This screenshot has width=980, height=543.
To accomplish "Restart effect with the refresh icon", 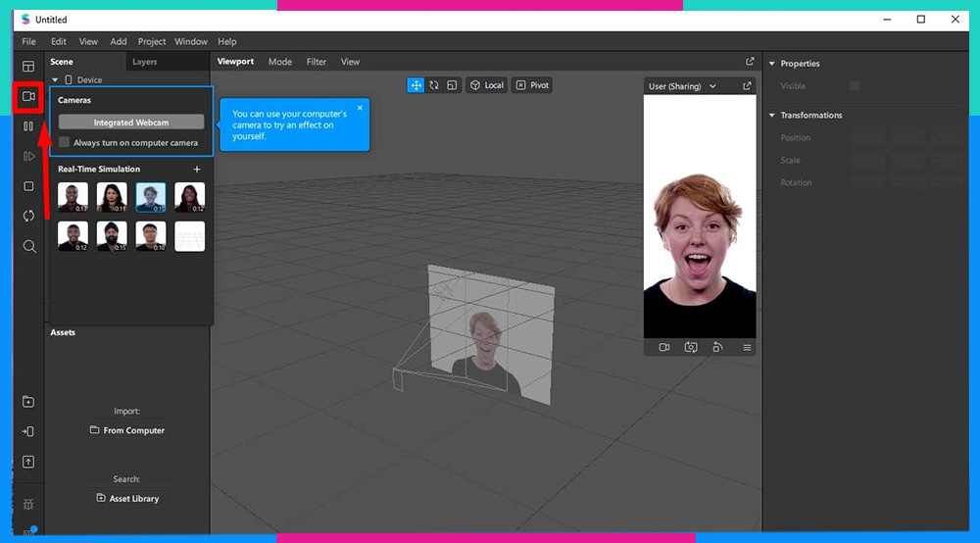I will [28, 217].
